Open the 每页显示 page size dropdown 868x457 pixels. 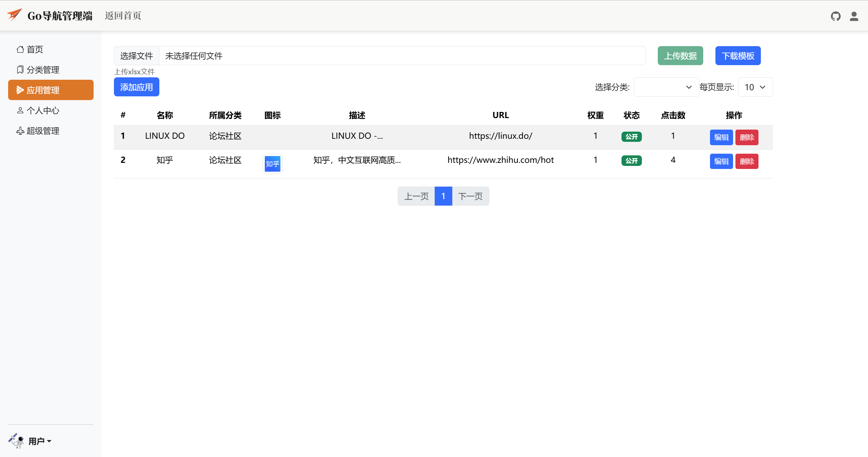click(755, 87)
